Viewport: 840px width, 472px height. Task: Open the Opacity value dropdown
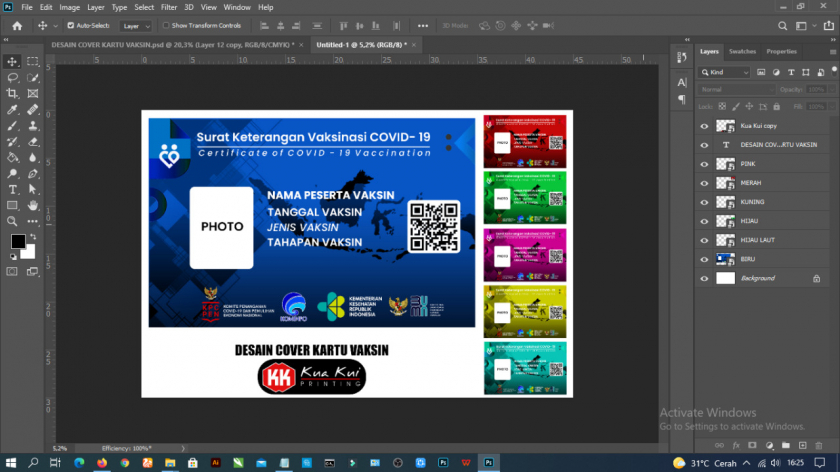click(831, 89)
